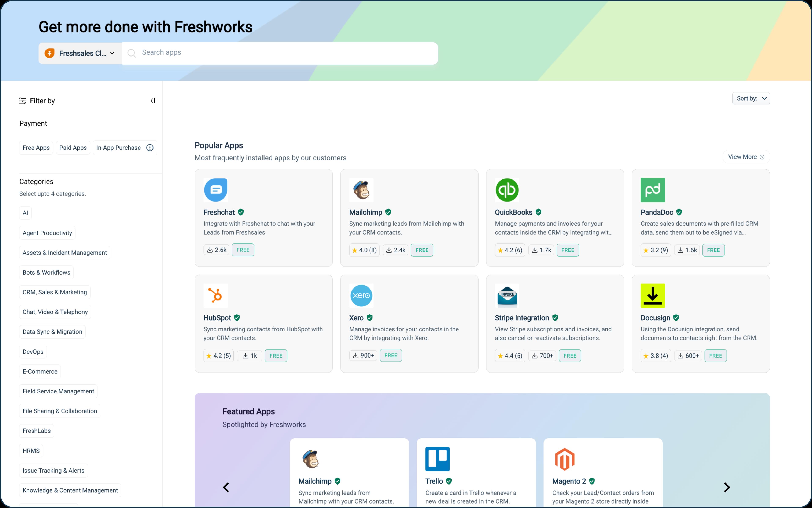Select the DevOps category
This screenshot has height=508, width=812.
[x=33, y=352]
